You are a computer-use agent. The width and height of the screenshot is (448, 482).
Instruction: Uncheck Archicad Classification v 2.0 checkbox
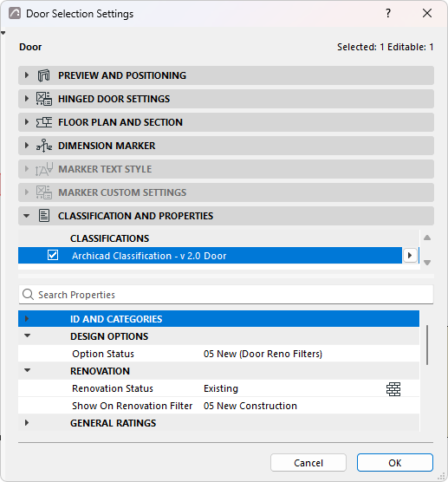(x=53, y=255)
